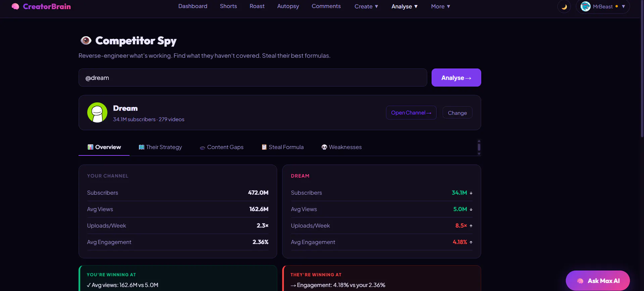
Task: Click your channel's 2.3× uploads value
Action: [262, 226]
